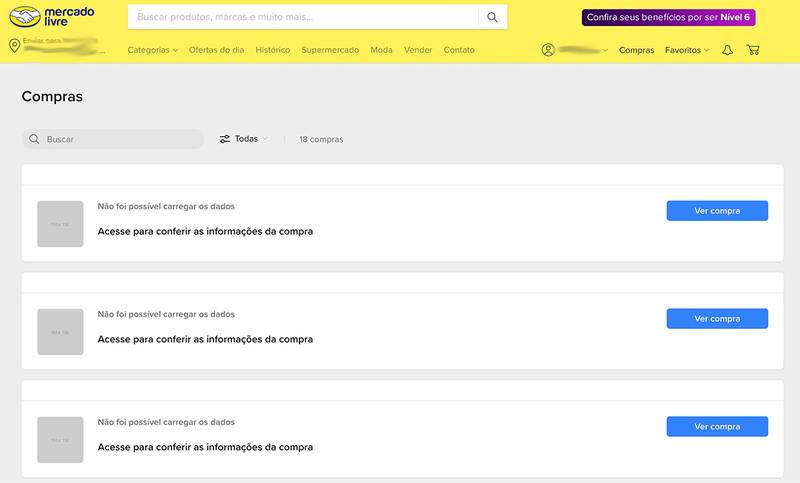Click the third purchase placeholder thumbnail
Image resolution: width=800 pixels, height=483 pixels.
coord(60,440)
